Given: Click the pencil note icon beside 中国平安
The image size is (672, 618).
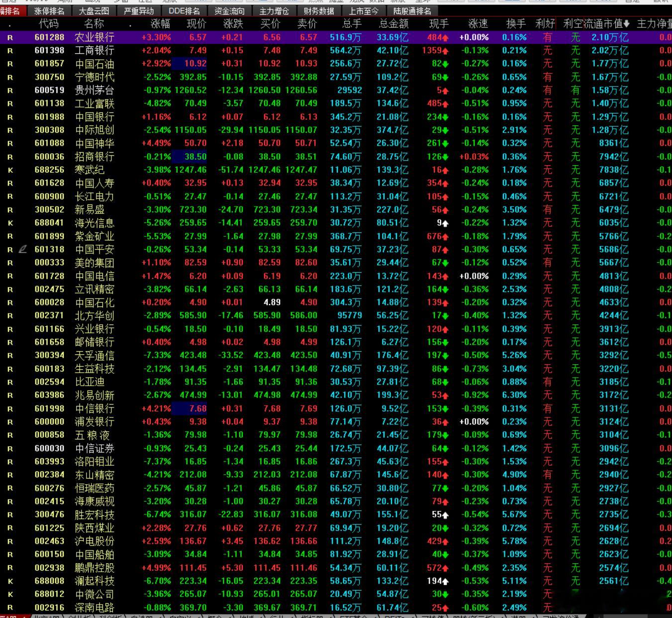Looking at the screenshot, I should (22, 249).
